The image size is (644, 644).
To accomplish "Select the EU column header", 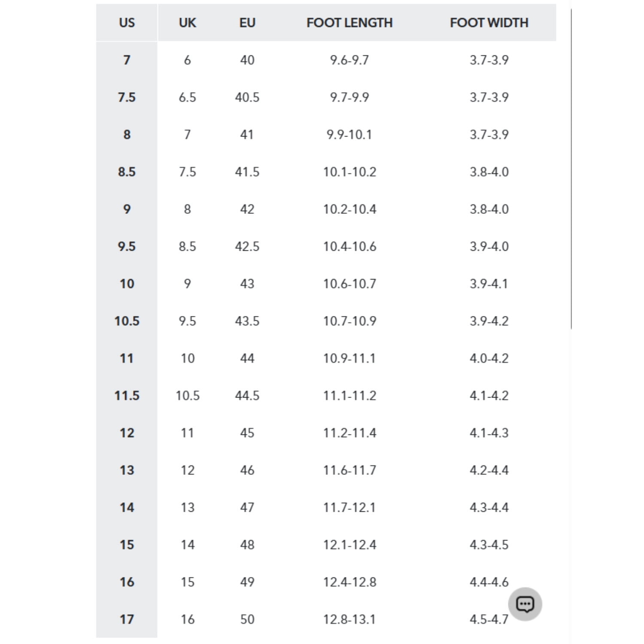I will [x=247, y=23].
